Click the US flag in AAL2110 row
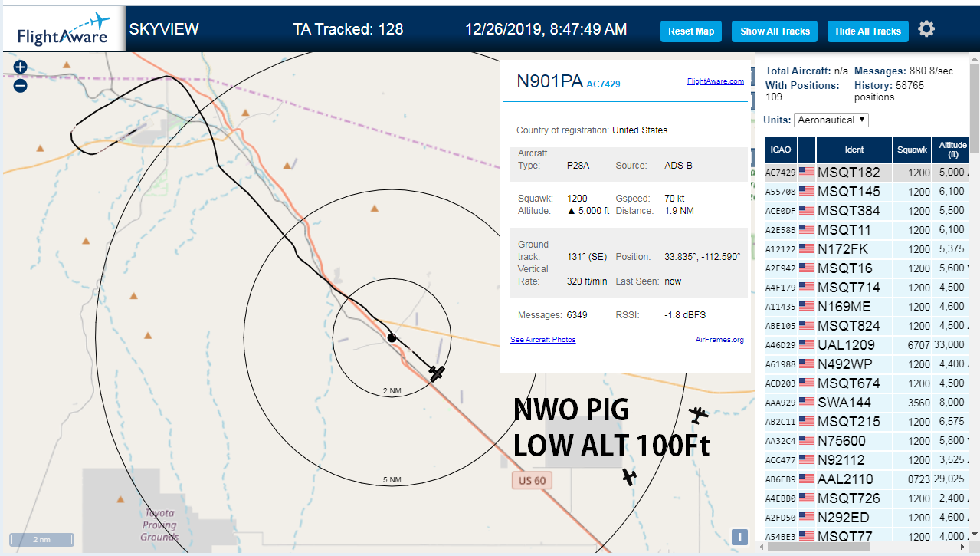The image size is (980, 556). click(807, 479)
